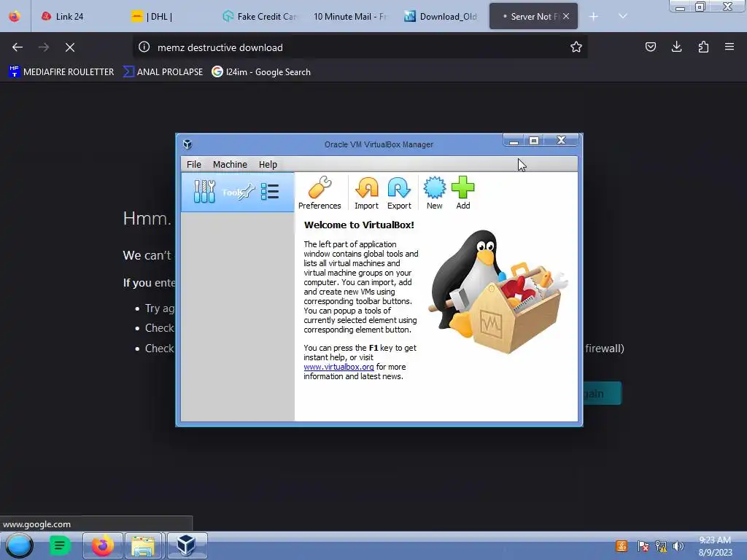Open File Explorer from the taskbar
Viewport: 747px width, 560px height.
(144, 545)
